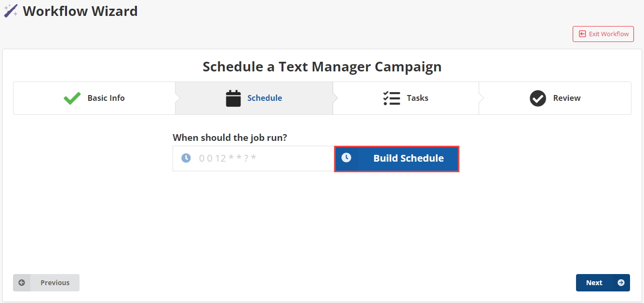Click the clock icon on Build Schedule

[x=346, y=158]
